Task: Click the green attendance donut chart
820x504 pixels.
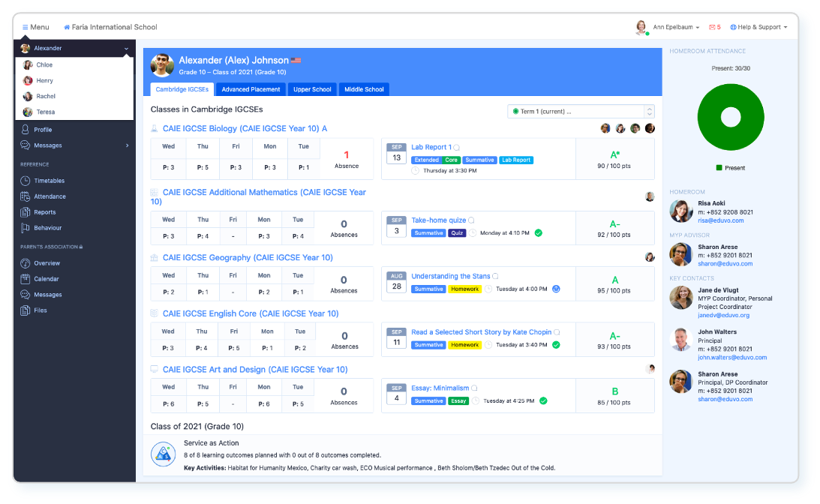Action: (x=729, y=117)
